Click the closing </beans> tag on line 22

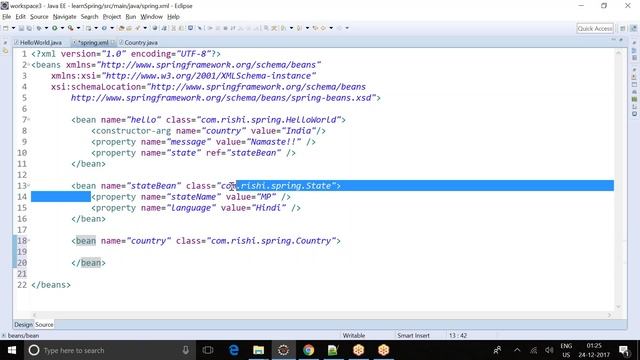(51, 285)
